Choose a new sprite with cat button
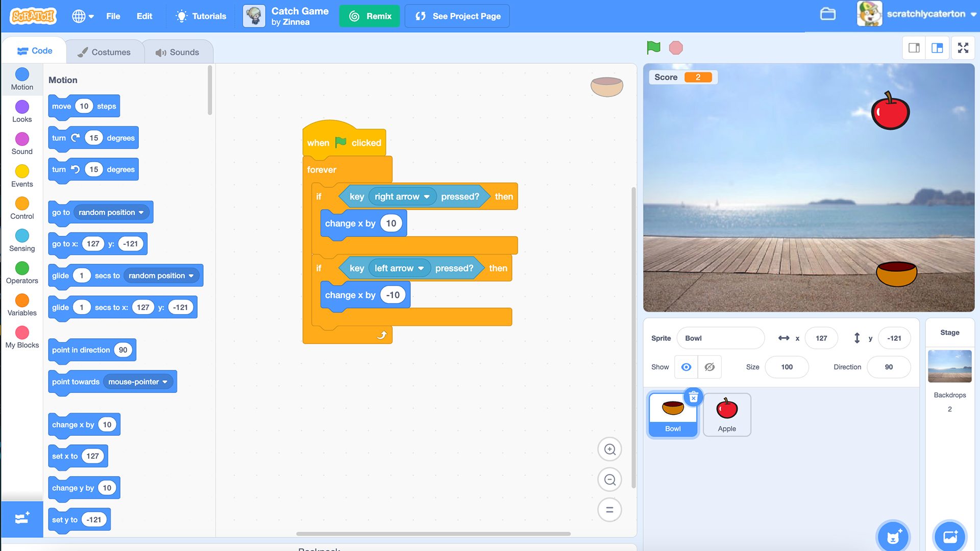980x551 pixels. coord(893,536)
